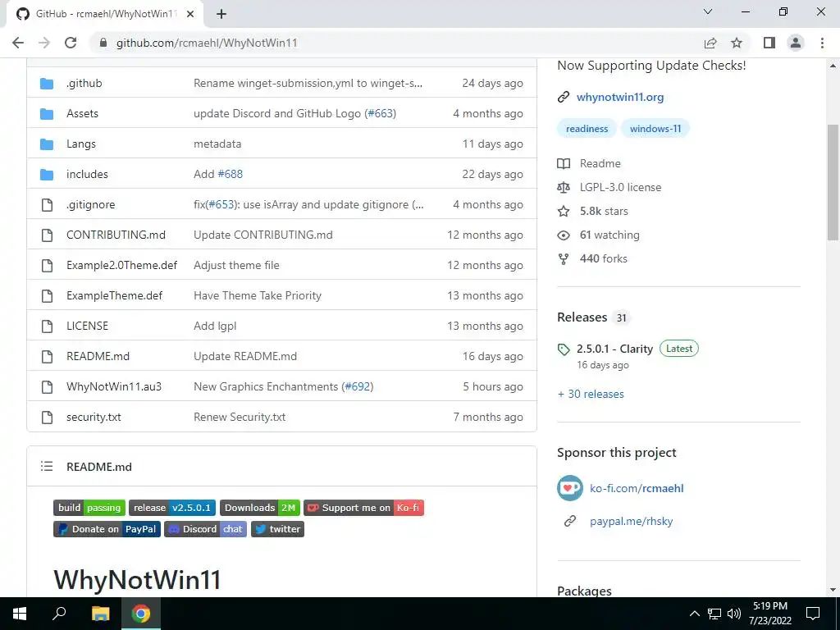Reload the page
Screen dimensions: 840x630
[71, 43]
